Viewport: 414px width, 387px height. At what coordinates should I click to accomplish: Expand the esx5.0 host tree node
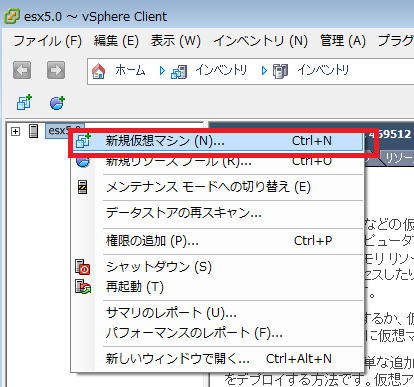point(15,132)
